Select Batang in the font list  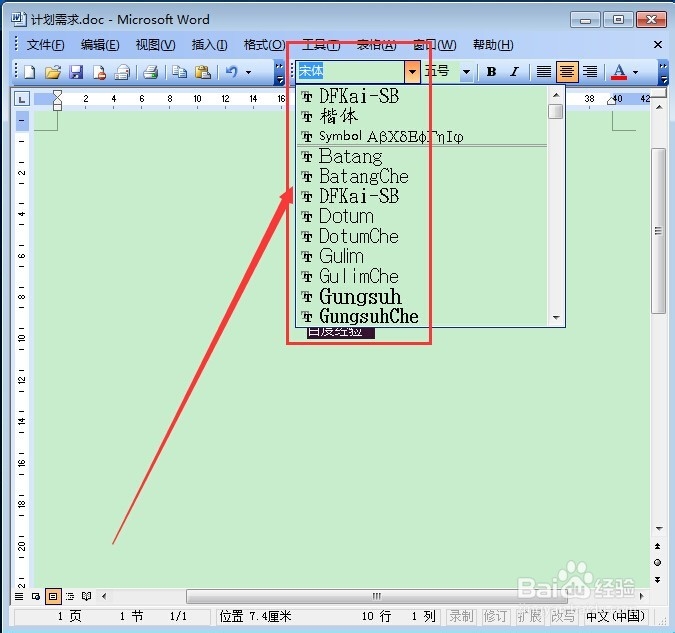click(x=422, y=156)
